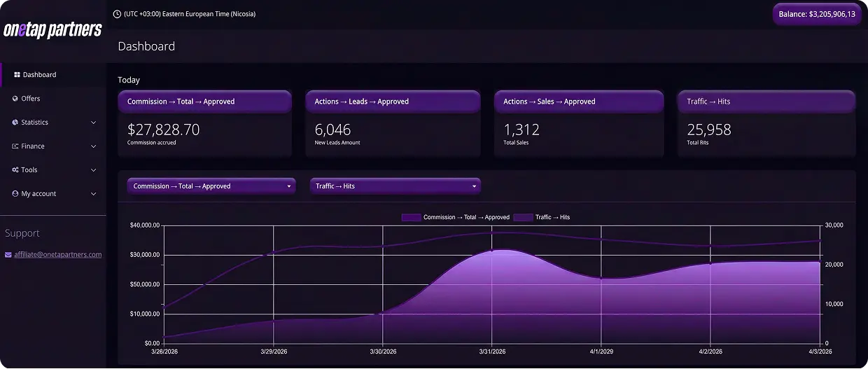The image size is (868, 369).
Task: Click the Total Sales caption
Action: pyautogui.click(x=516, y=143)
